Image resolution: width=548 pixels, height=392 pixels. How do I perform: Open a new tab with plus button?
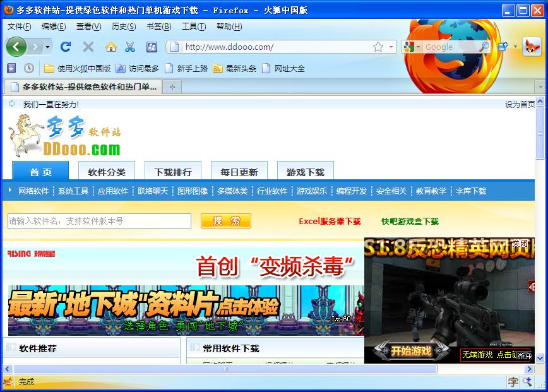(172, 87)
